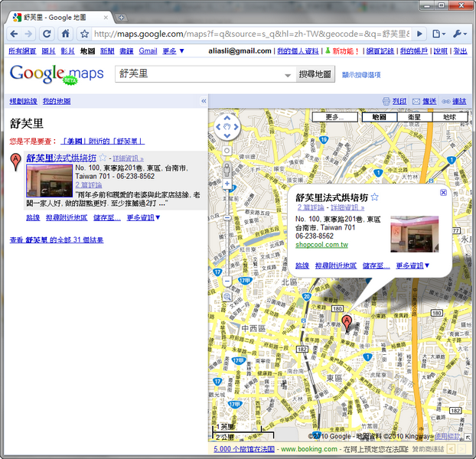This screenshot has width=476, height=459.
Task: Open search box suggestion dropdown arrow
Action: 288,75
